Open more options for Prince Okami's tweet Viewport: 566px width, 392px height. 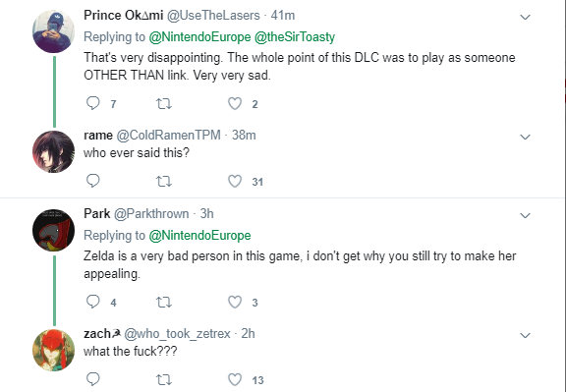point(525,17)
